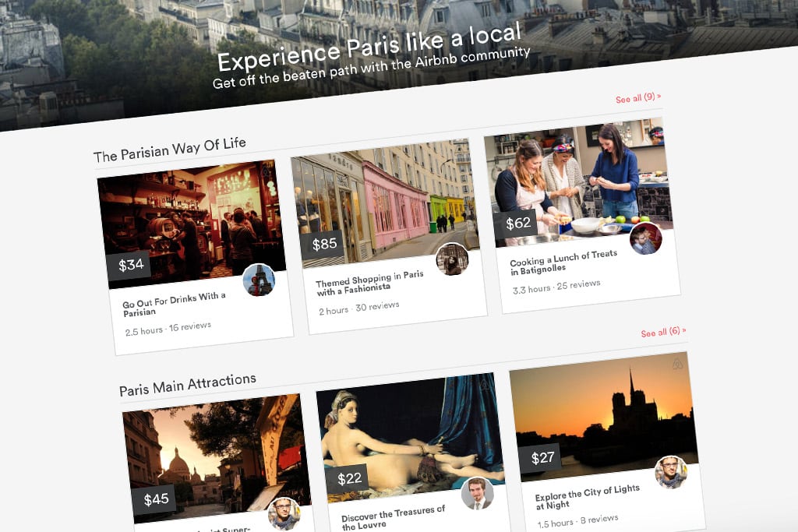Click the $22 price tag

(348, 478)
